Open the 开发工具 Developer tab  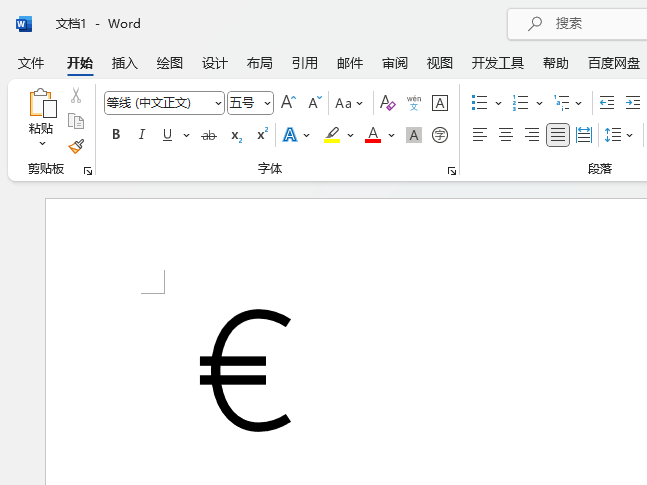pyautogui.click(x=498, y=63)
